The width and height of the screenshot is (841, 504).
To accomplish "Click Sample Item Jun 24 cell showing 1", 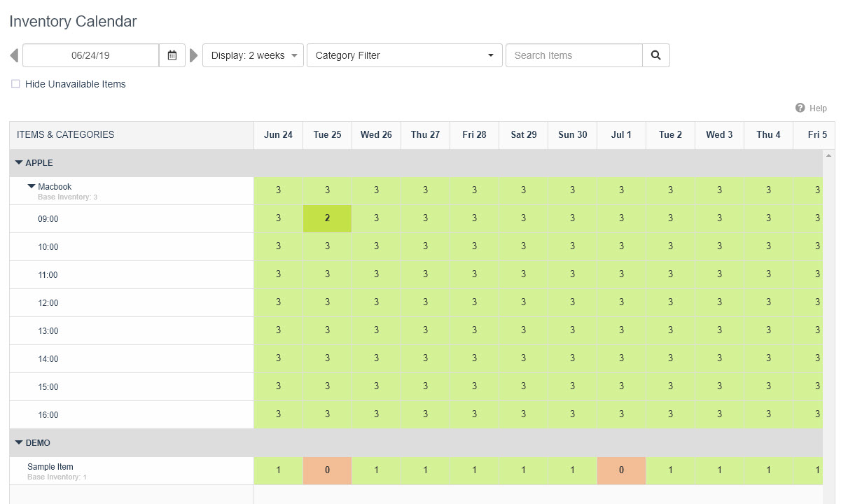I will point(278,470).
